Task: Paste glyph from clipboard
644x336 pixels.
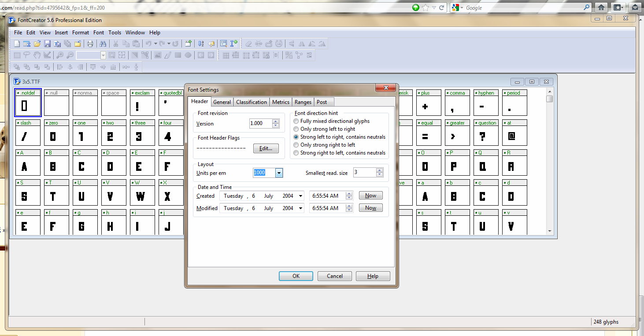Action: pos(137,43)
